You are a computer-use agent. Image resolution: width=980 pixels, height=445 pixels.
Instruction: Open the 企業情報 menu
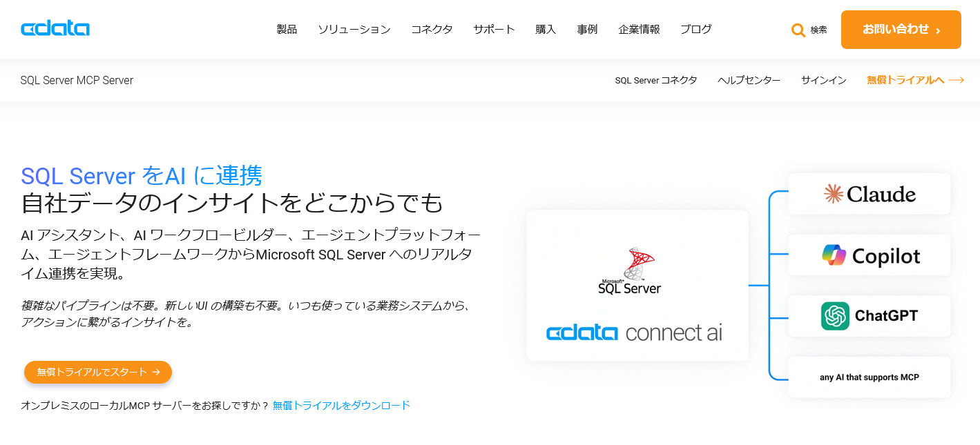click(x=639, y=29)
